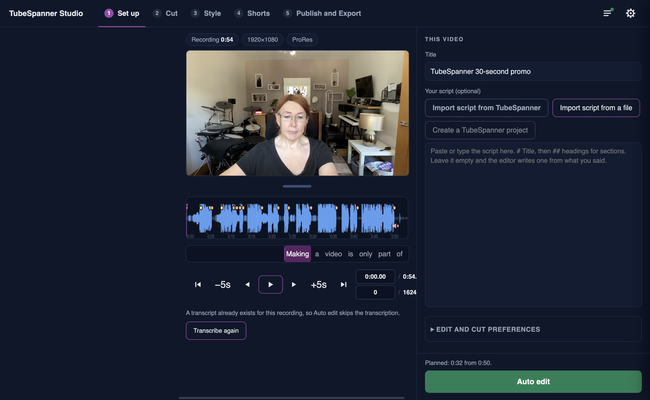Click the transcript word 'part'
Viewport: 650px width, 400px height.
[384, 254]
